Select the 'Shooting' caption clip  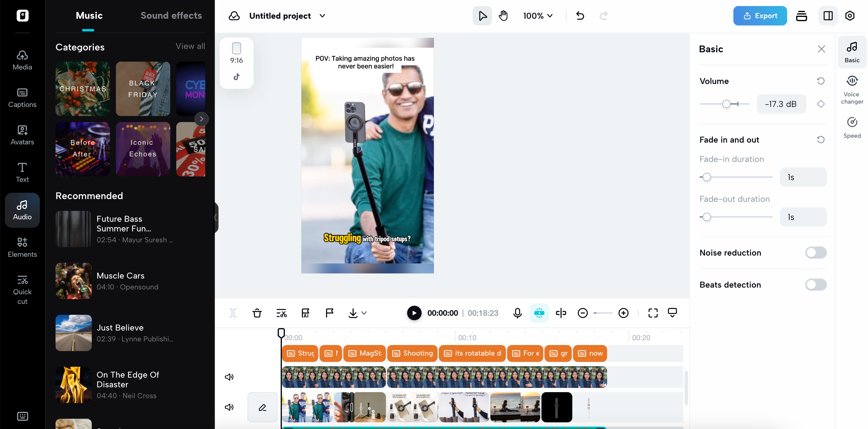click(x=413, y=353)
